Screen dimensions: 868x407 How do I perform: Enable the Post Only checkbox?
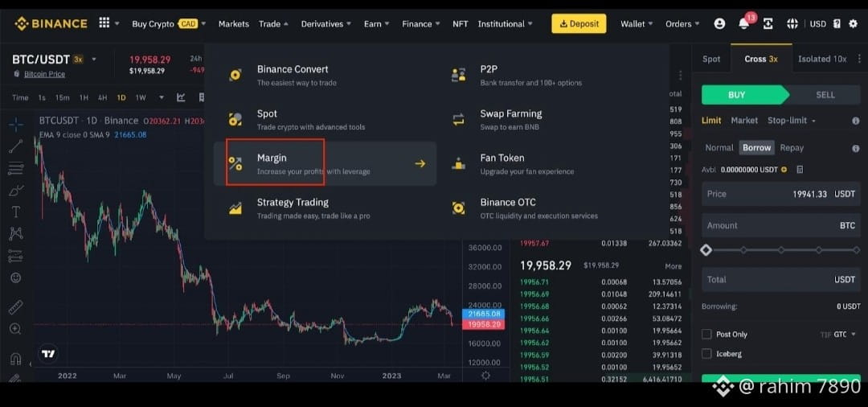[x=706, y=334]
